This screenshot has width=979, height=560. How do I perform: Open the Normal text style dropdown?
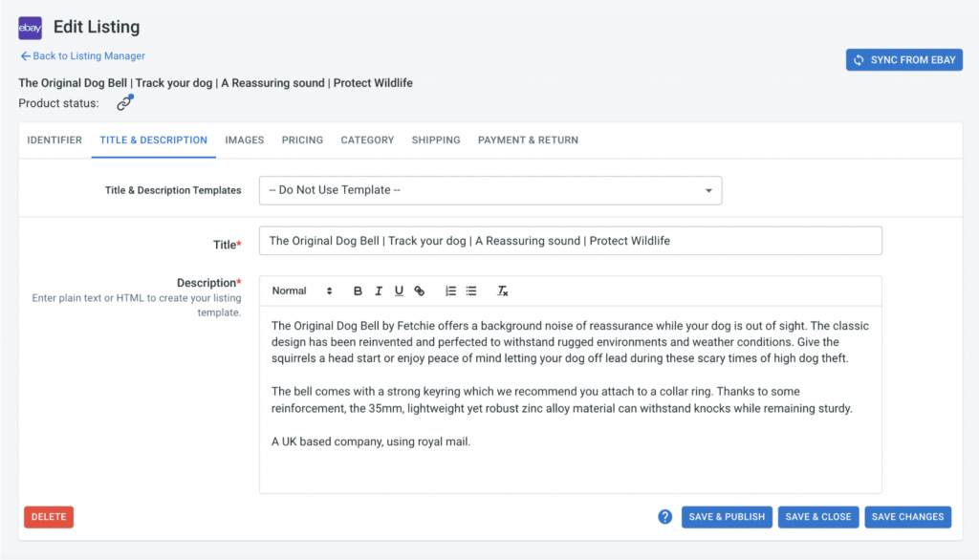302,291
